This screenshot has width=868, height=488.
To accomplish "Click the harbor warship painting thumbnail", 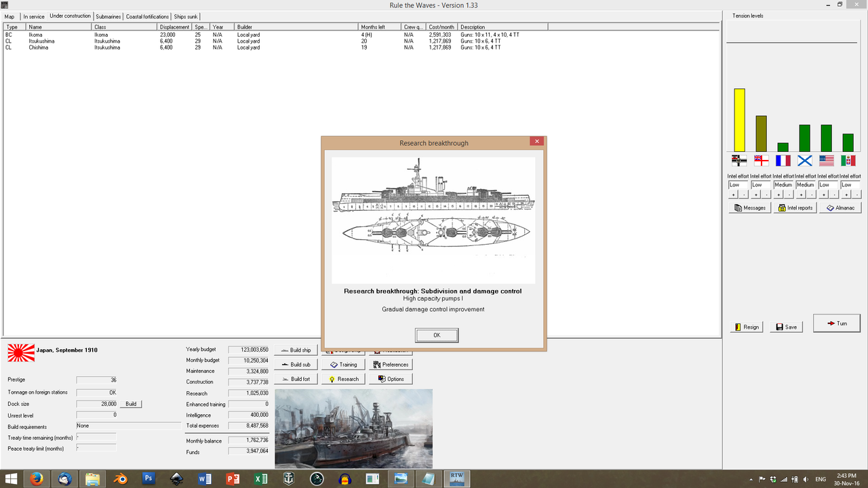I will 353,428.
